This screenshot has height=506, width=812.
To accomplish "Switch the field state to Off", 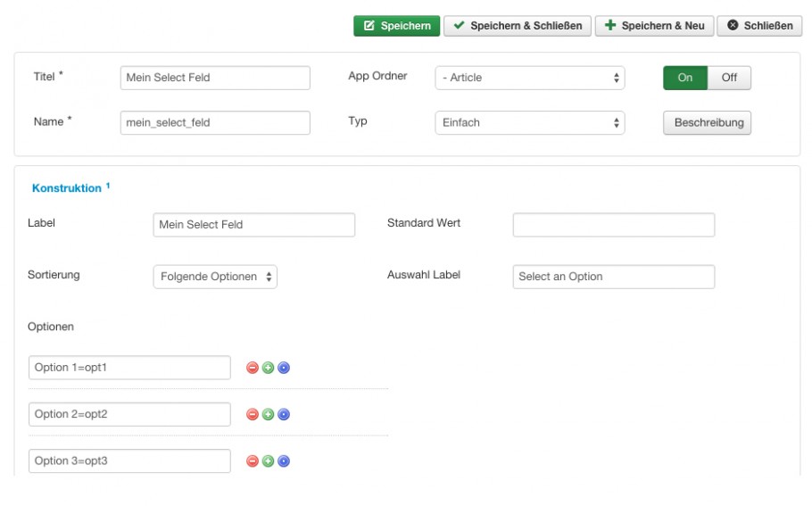I will tap(729, 78).
